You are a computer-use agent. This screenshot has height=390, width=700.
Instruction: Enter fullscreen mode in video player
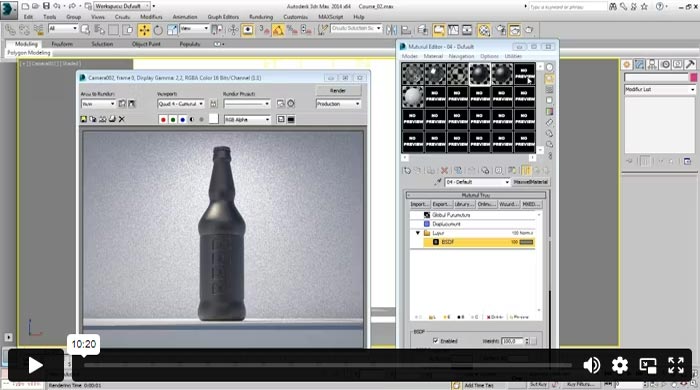tap(676, 365)
